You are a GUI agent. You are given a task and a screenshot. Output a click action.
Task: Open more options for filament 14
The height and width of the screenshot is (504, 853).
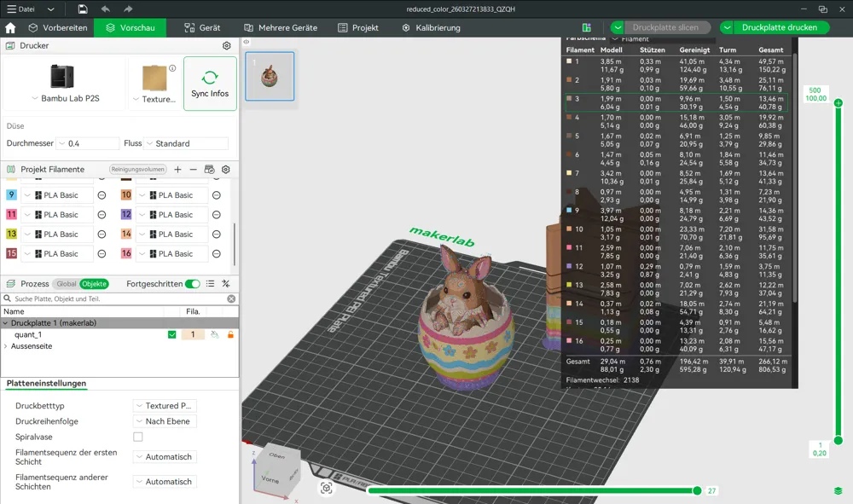tap(217, 235)
